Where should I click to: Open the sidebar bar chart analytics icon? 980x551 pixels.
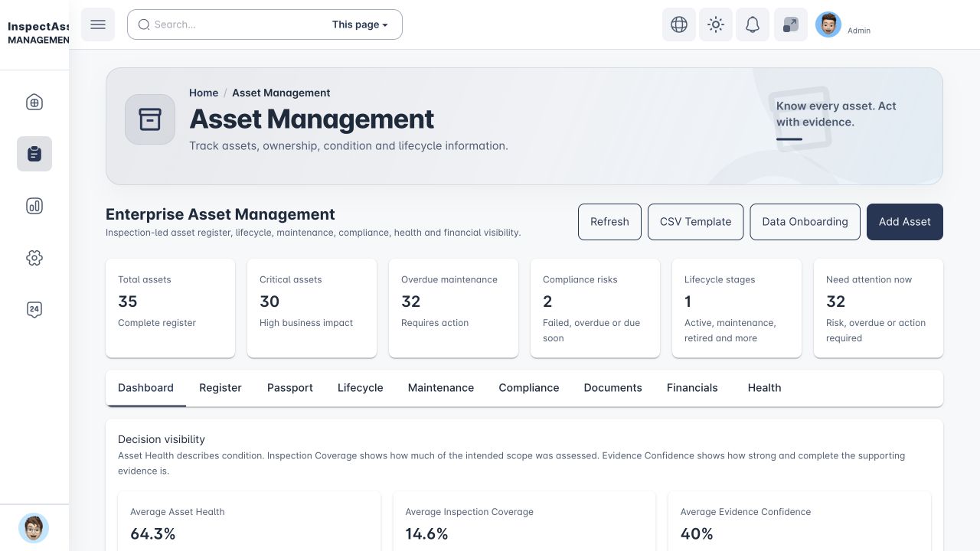34,206
